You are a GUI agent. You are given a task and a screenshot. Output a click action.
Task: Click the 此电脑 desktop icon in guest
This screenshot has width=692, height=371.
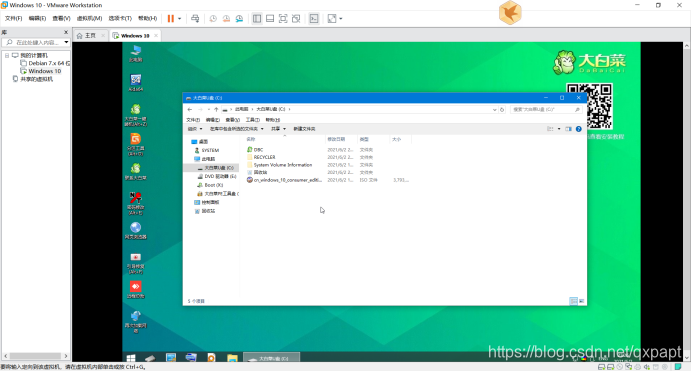point(135,53)
